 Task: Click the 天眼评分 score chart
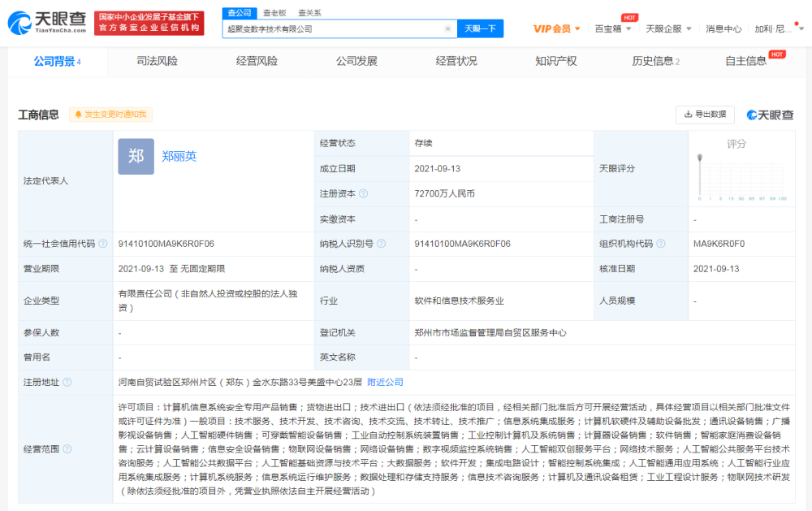coord(741,178)
